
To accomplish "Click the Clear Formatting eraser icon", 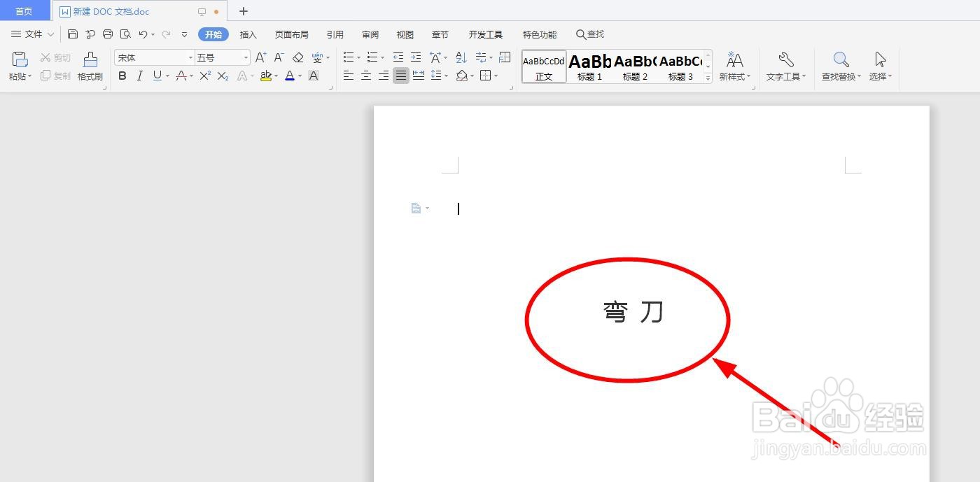I will click(297, 57).
